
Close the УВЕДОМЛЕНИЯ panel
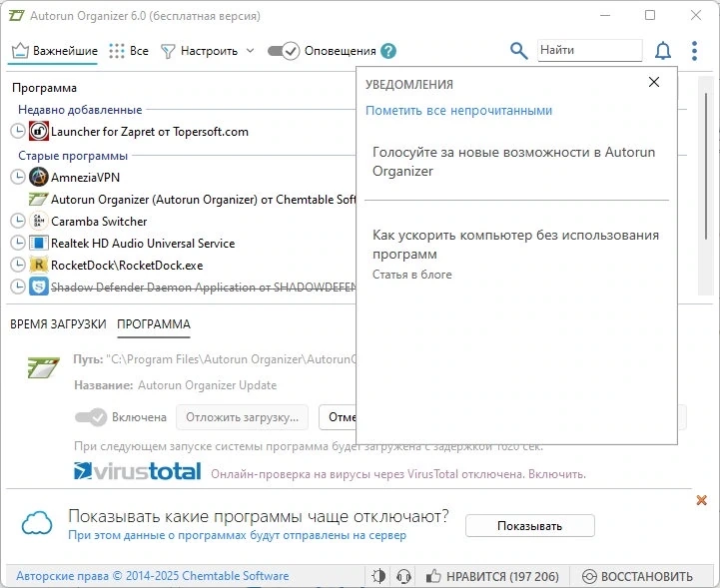[654, 82]
